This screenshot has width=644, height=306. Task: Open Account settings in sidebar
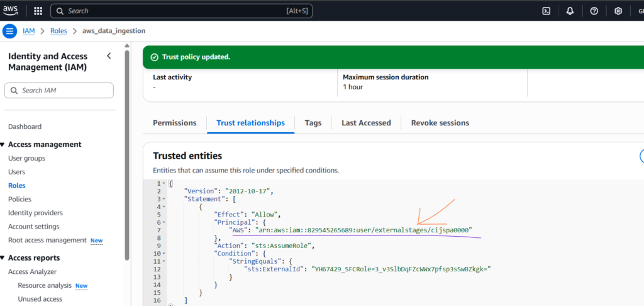pos(34,227)
